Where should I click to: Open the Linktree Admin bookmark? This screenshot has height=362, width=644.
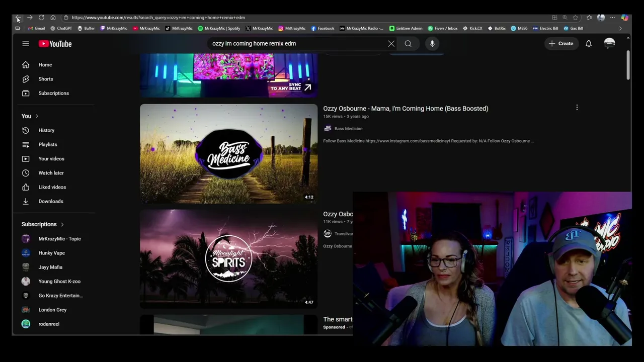[x=406, y=29]
